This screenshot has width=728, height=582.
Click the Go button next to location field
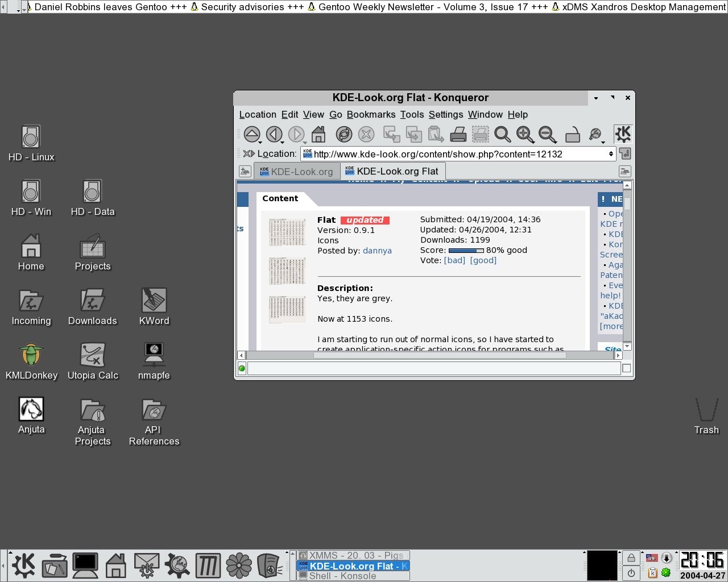pyautogui.click(x=624, y=153)
